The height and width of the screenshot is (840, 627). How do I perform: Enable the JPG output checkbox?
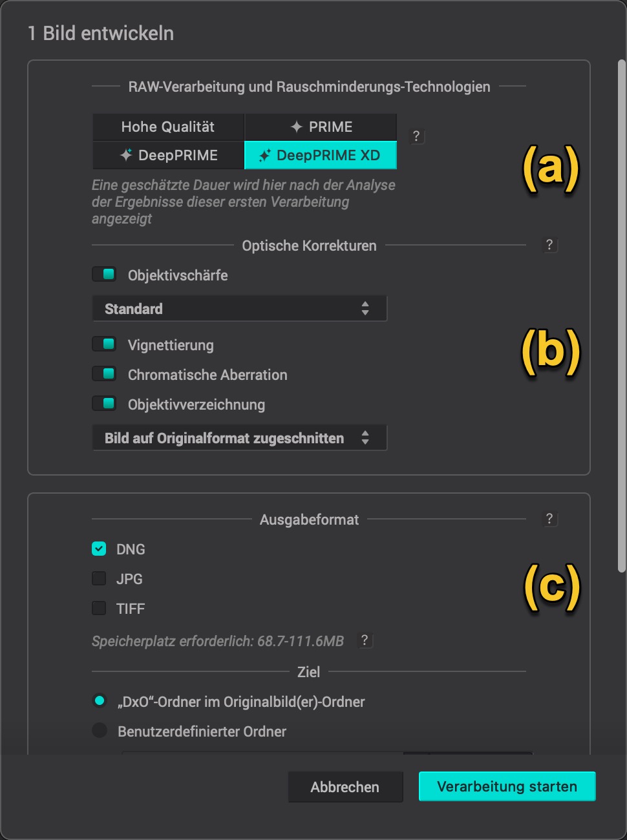(99, 579)
